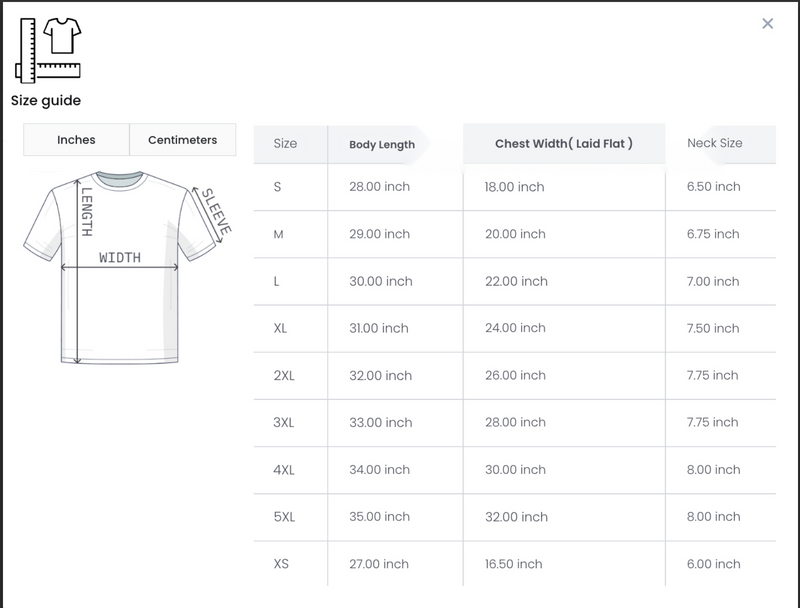Viewport: 800px width, 608px height.
Task: Click the XS size row label
Action: (281, 564)
